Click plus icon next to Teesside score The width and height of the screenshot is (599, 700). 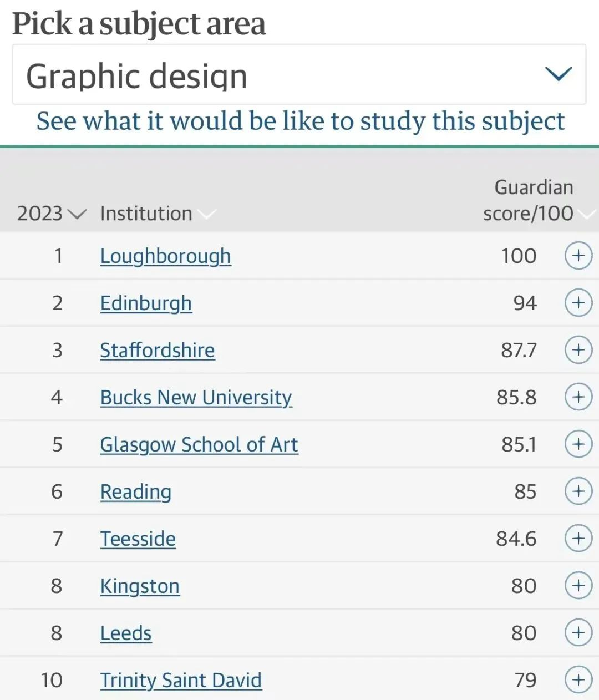[x=578, y=539]
